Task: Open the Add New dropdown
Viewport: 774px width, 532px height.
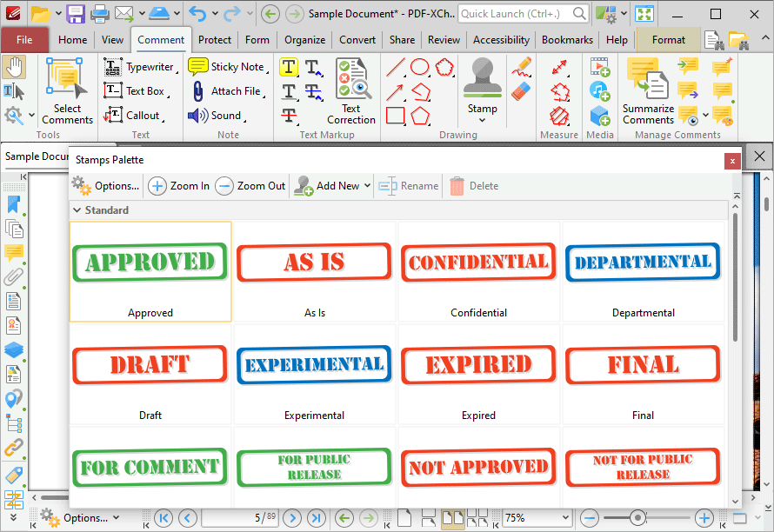Action: point(367,185)
